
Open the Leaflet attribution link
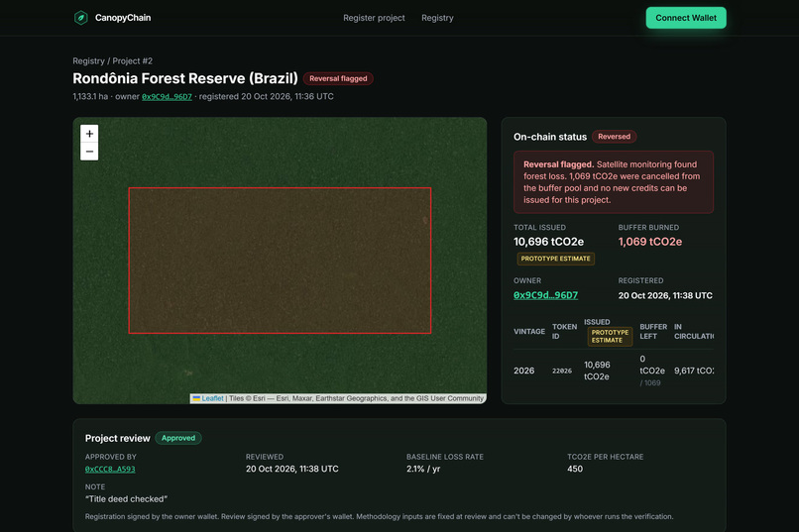tap(212, 398)
